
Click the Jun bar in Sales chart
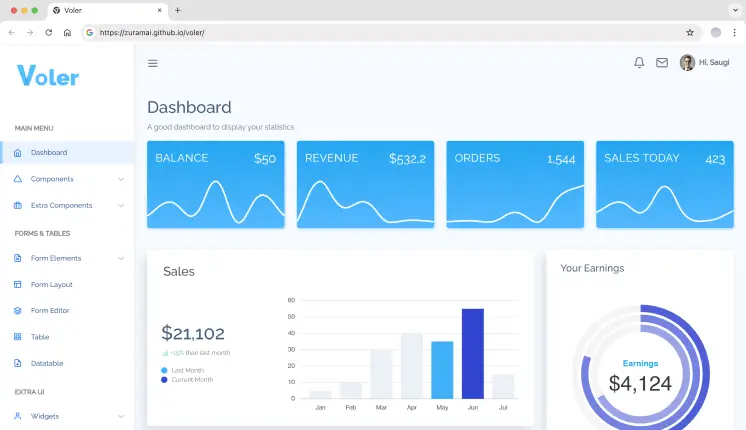(x=472, y=353)
